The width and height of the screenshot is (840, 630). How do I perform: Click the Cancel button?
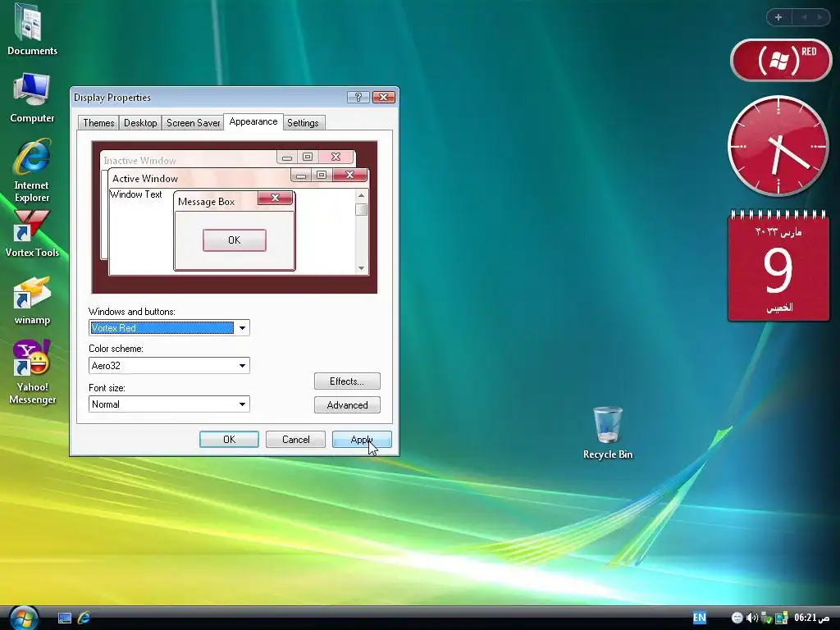click(295, 440)
